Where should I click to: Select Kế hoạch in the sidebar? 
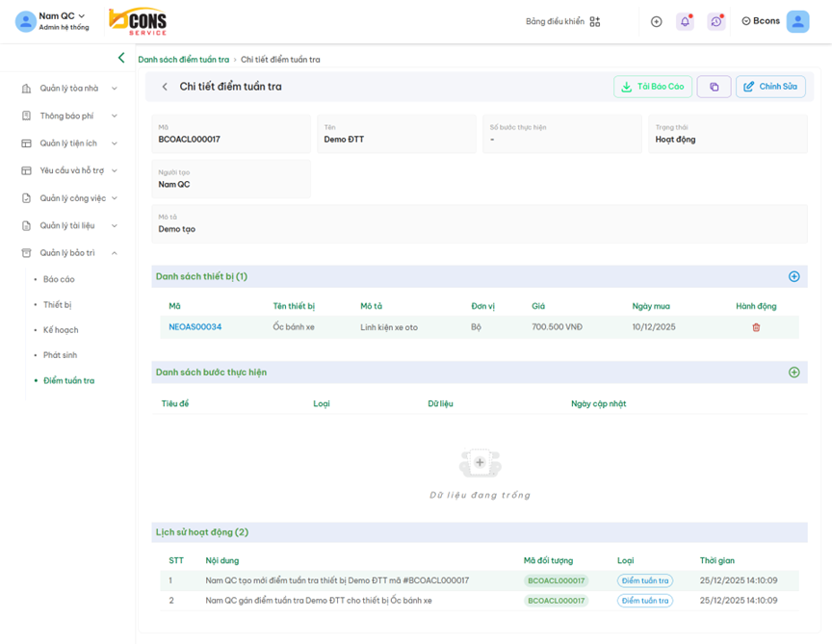click(61, 329)
